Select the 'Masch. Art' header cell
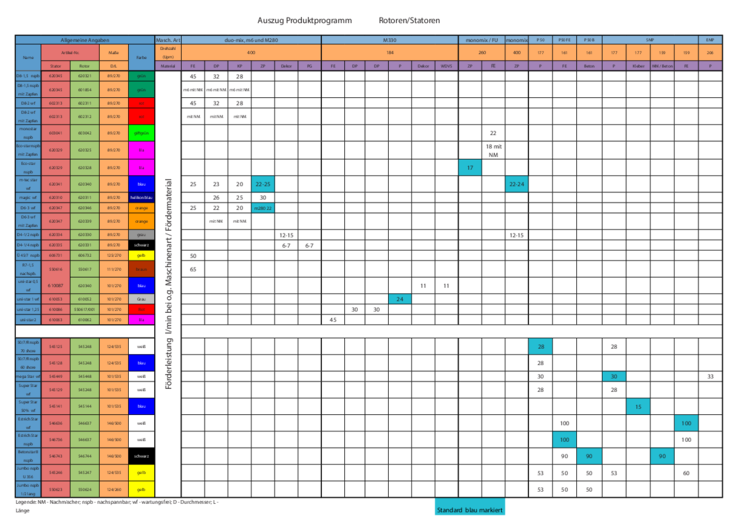The image size is (730, 519). (x=168, y=39)
